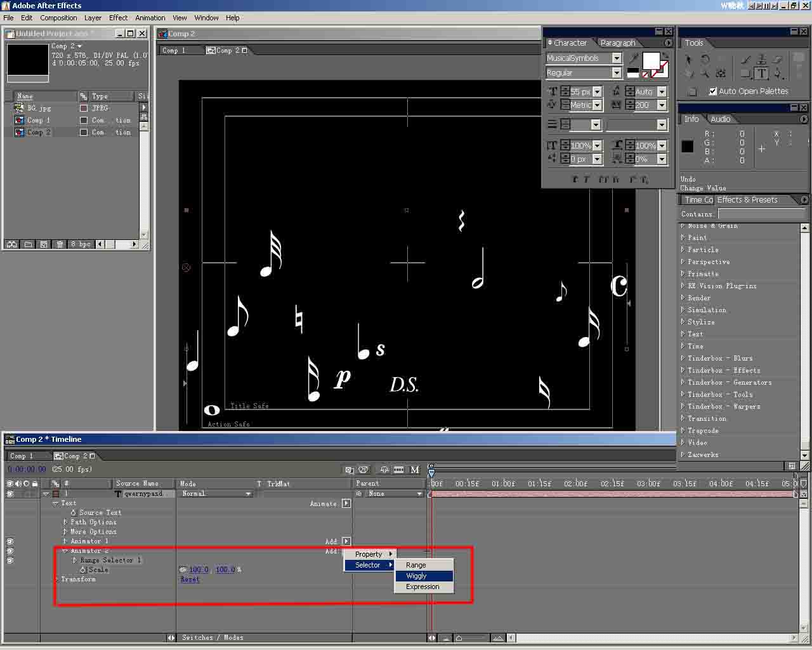Screen dimensions: 812x650
Task: Switch to the Paragraph tab
Action: [617, 43]
